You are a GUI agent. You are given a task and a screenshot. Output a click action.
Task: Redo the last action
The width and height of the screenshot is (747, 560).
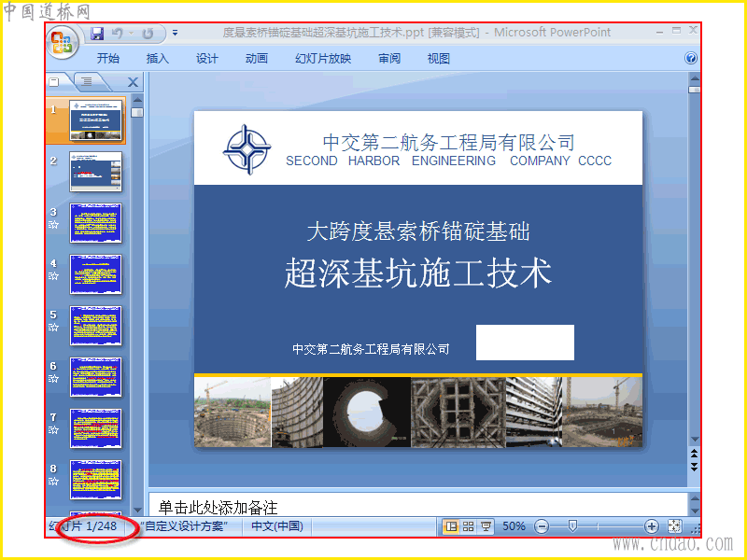click(x=148, y=34)
